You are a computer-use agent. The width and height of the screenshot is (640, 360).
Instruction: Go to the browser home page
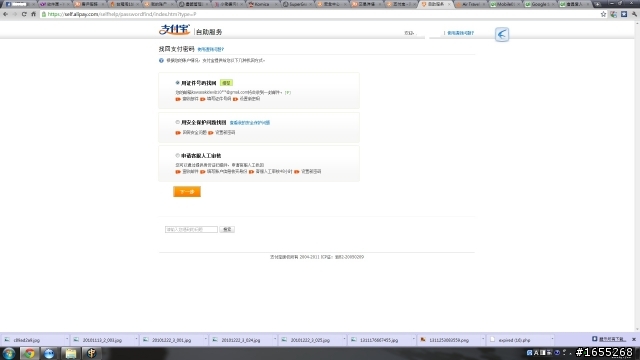tap(33, 14)
